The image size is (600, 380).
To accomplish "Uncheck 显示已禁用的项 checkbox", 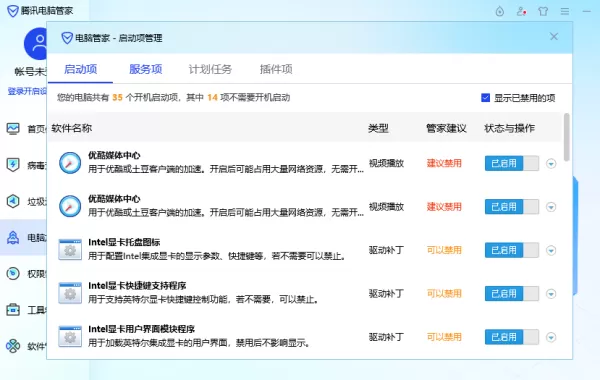I will point(485,98).
